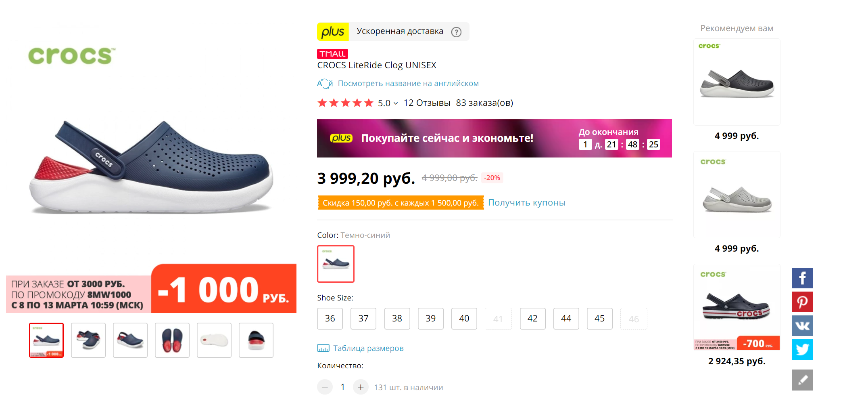
Task: Open accelerated delivery help question mark
Action: [x=456, y=32]
